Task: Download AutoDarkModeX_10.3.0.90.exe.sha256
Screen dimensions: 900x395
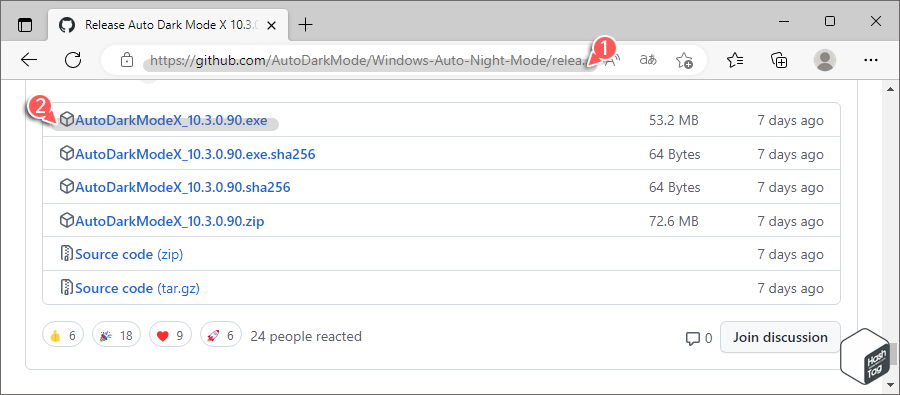Action: pyautogui.click(x=195, y=154)
